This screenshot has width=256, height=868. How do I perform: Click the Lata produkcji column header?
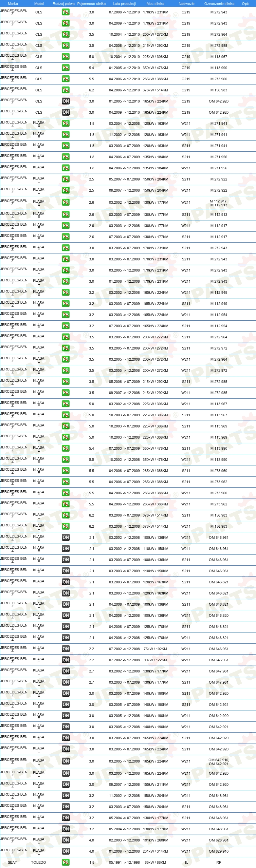point(124,4)
